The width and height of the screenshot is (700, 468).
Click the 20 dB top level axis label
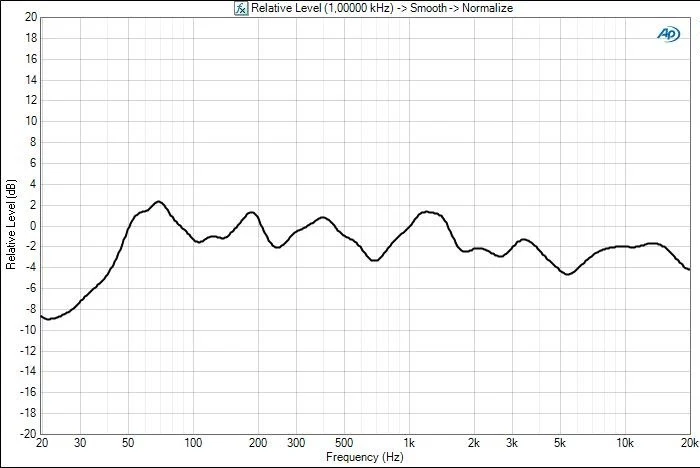31,17
